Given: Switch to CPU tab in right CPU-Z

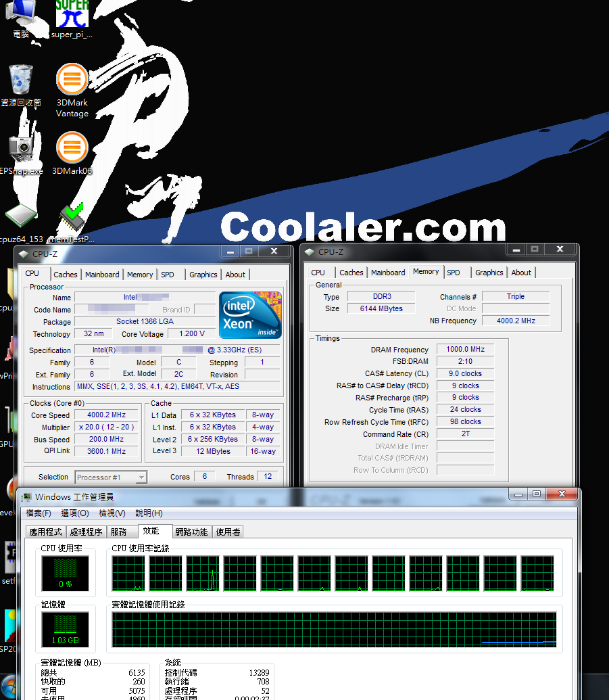Looking at the screenshot, I should click(318, 273).
